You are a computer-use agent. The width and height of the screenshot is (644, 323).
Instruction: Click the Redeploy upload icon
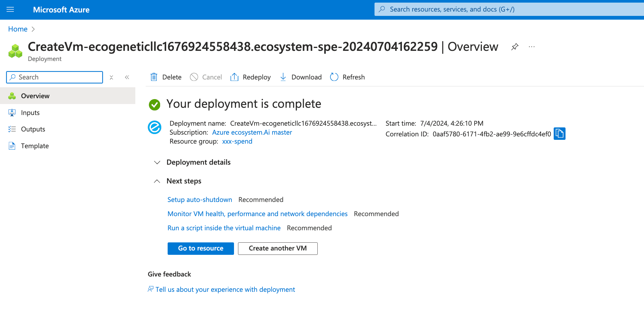pos(234,77)
